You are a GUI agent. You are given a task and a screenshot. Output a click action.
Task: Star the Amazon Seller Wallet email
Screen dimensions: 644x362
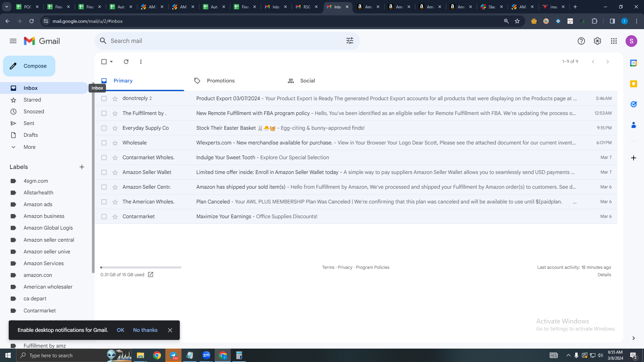click(x=115, y=172)
